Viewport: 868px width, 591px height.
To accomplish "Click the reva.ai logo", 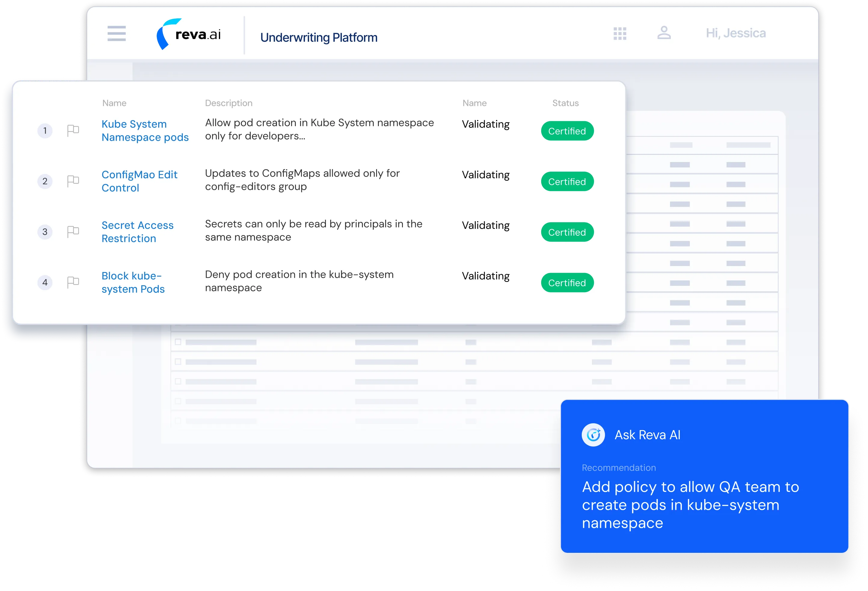I will [189, 34].
